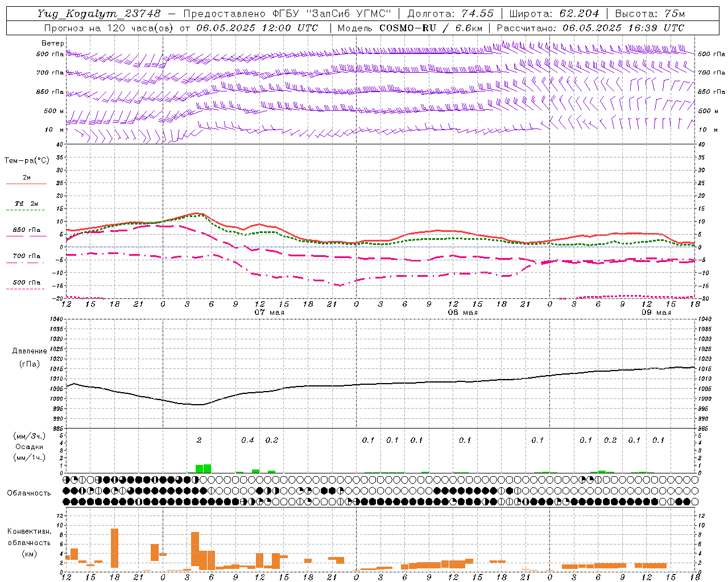Click the precipitation total value '2'

[199, 440]
